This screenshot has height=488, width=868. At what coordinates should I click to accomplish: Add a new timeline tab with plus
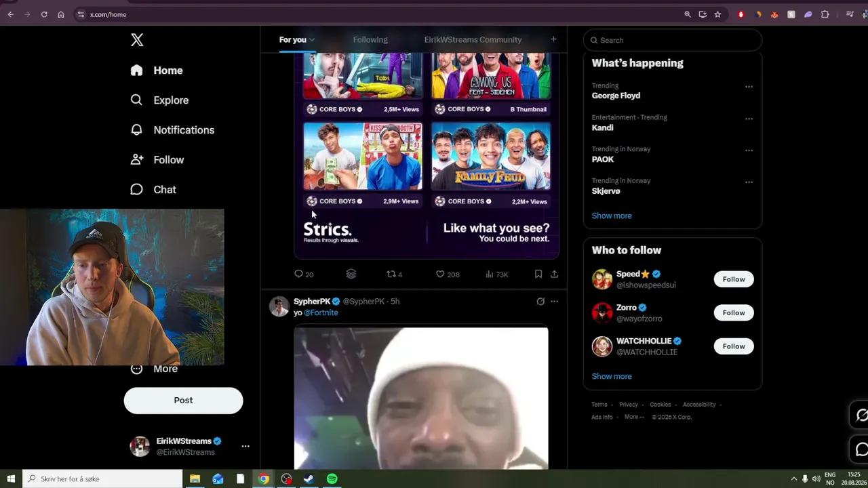pos(553,39)
